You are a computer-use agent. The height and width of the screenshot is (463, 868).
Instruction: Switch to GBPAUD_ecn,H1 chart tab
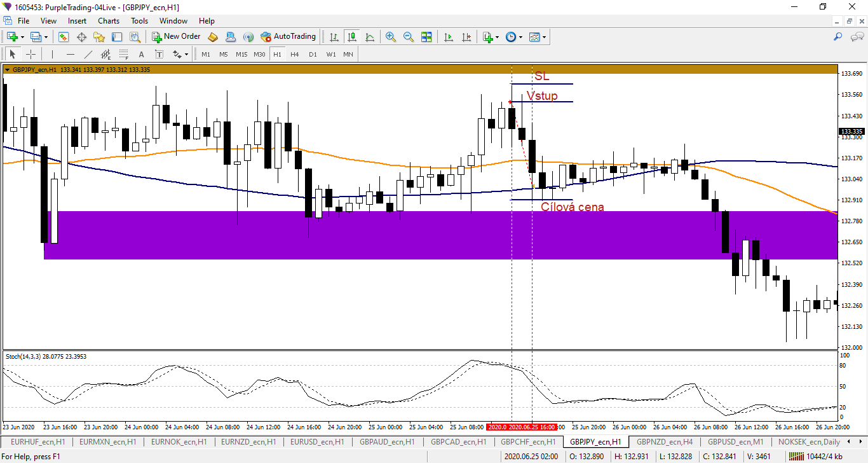387,441
